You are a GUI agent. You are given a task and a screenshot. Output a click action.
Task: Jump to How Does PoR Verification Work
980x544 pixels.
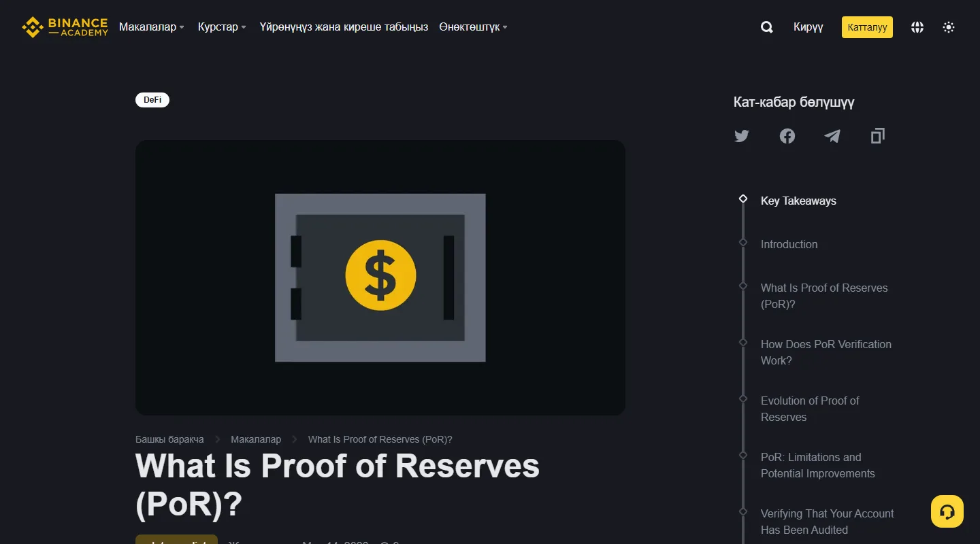coord(826,352)
